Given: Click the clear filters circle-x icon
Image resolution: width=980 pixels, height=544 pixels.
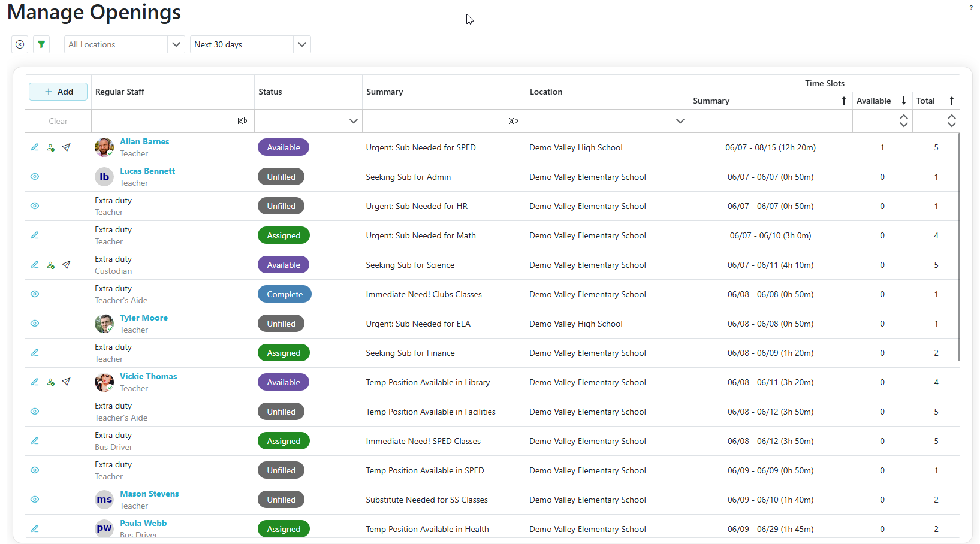Looking at the screenshot, I should (20, 44).
